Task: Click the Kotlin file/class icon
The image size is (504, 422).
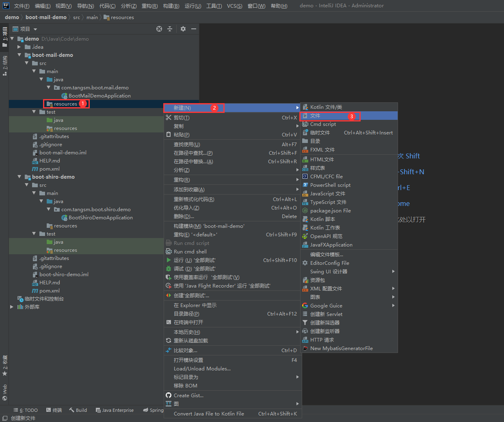Action: click(x=305, y=107)
